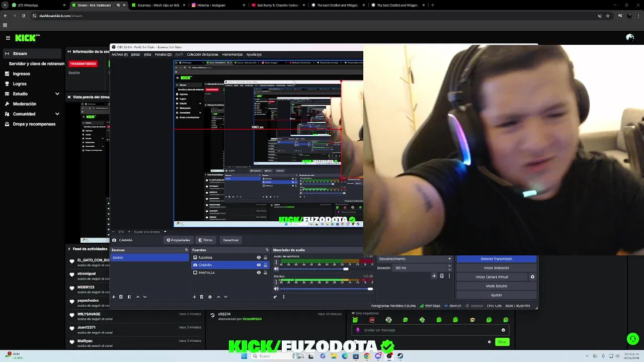Toggle the lock on CAMARA source

coord(265,265)
